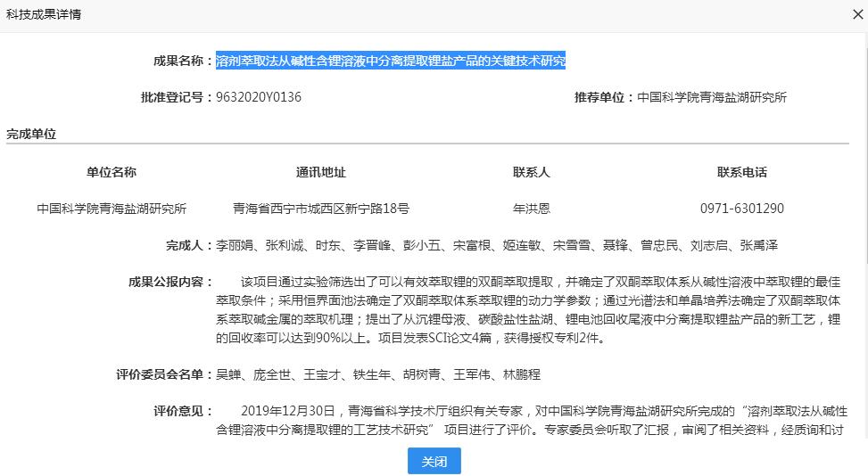Click the contact name 年洪恩
Screen dimensions: 868x476
pyautogui.click(x=532, y=209)
